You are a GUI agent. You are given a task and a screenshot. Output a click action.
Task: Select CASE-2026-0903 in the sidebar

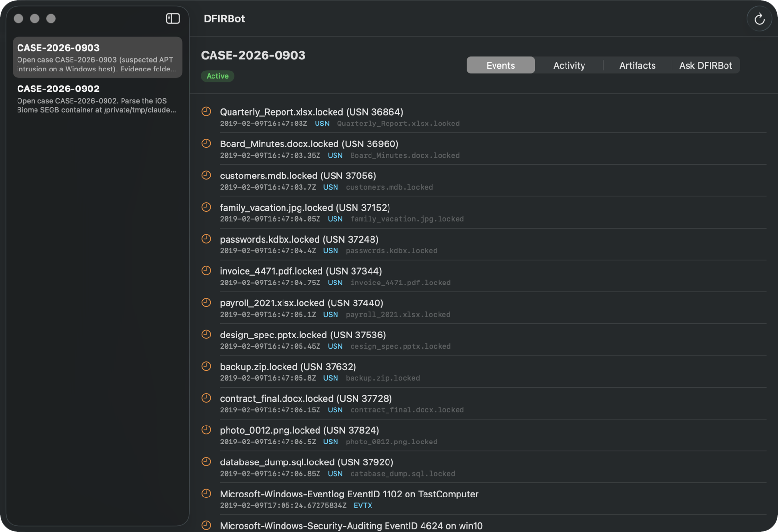(x=97, y=57)
